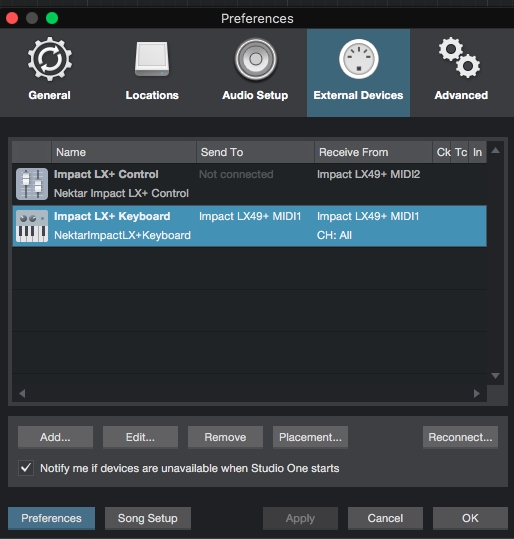This screenshot has width=514, height=539.
Task: Click the keyboard row's Receive From MIDI1 cell
Action: (368, 216)
